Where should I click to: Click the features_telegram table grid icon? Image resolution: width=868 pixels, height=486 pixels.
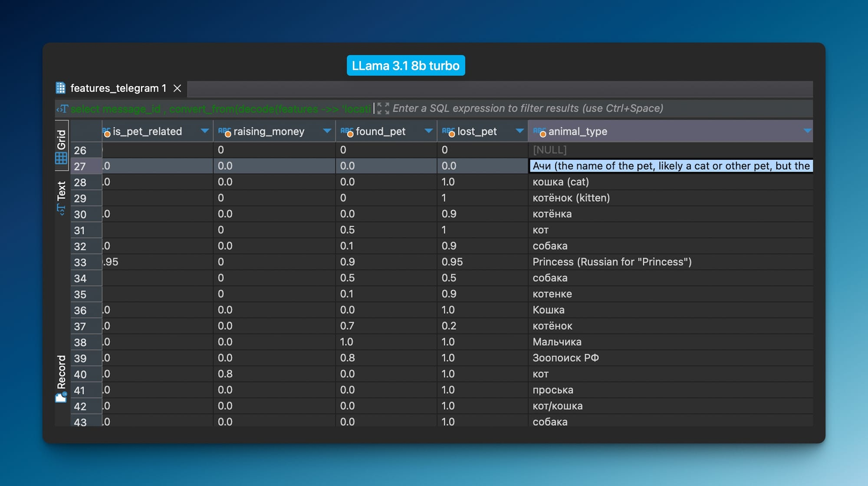pos(60,88)
